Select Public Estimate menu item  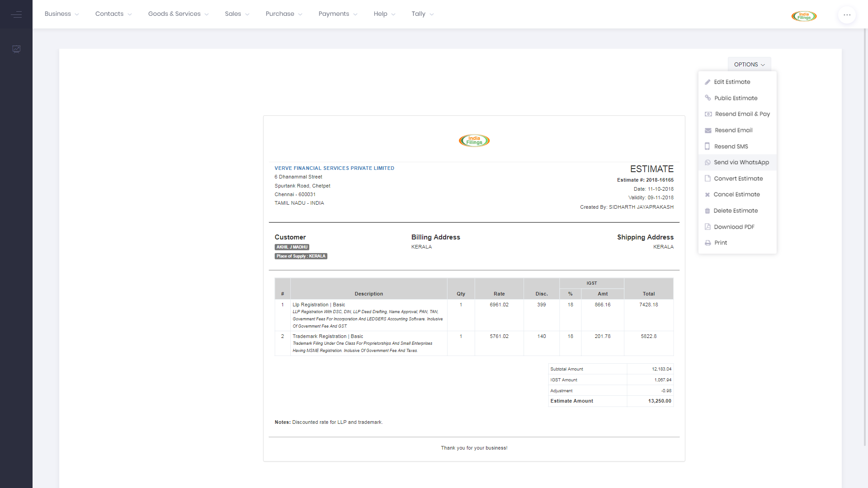[736, 98]
